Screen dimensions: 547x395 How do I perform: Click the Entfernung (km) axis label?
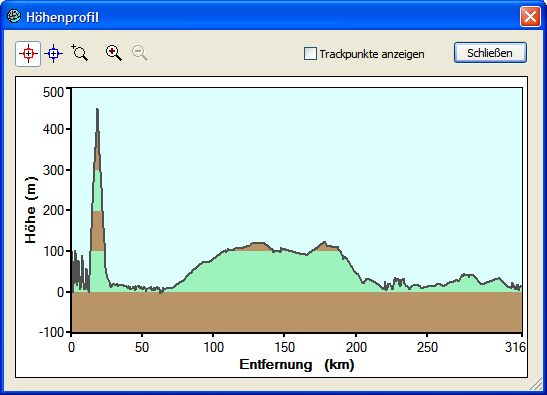(x=297, y=365)
